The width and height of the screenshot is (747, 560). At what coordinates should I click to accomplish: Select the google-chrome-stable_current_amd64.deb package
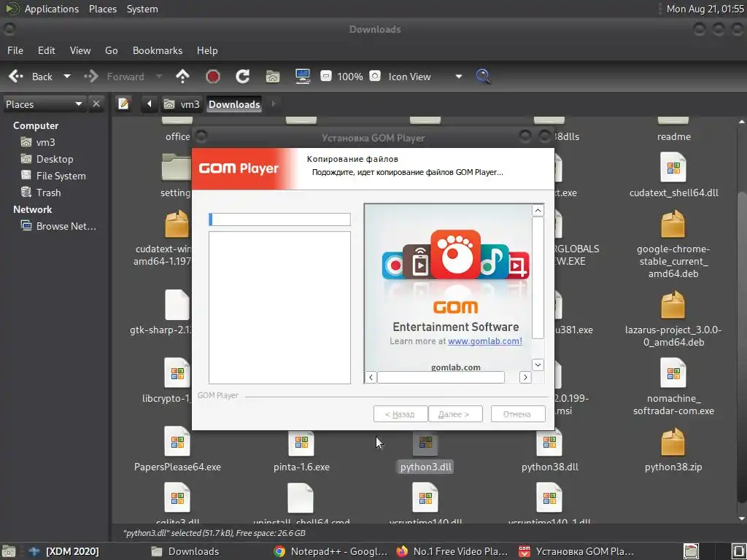[673, 225]
